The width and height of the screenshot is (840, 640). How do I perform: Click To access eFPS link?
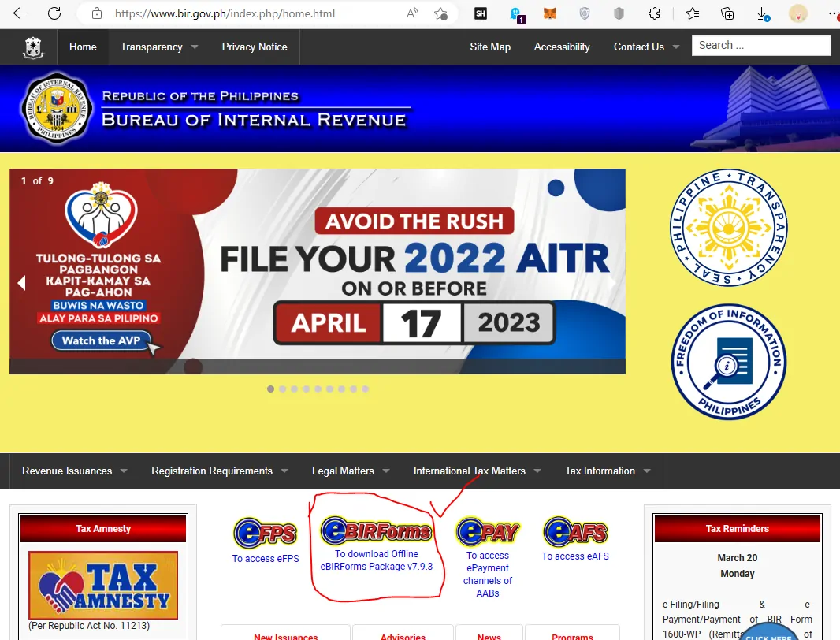coord(266,559)
